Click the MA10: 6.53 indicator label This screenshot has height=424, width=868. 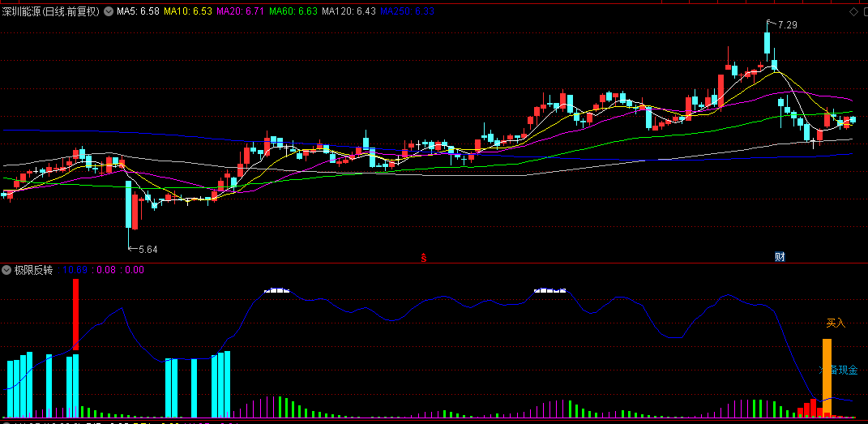pos(188,11)
